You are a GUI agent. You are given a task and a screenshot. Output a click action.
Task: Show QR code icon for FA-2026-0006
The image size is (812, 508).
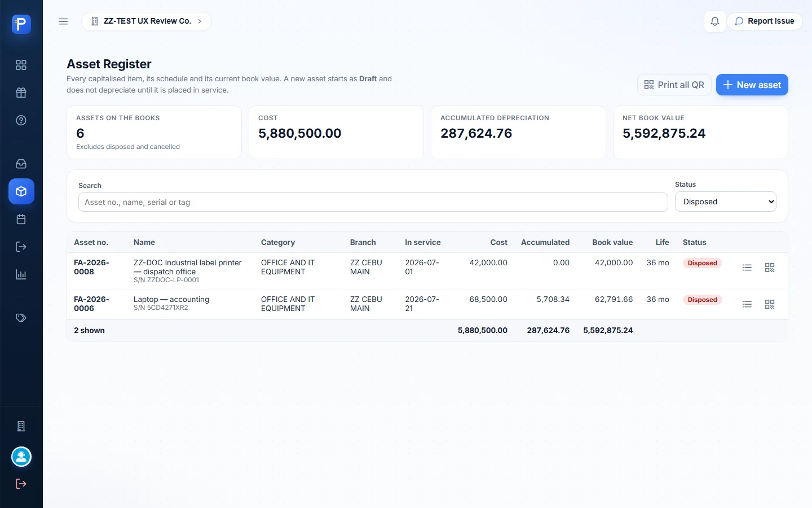[x=770, y=304]
